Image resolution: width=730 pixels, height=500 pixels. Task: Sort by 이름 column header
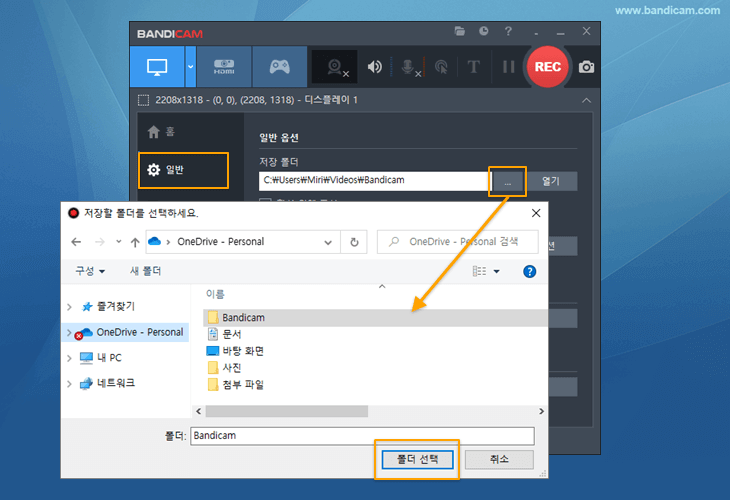pyautogui.click(x=215, y=294)
